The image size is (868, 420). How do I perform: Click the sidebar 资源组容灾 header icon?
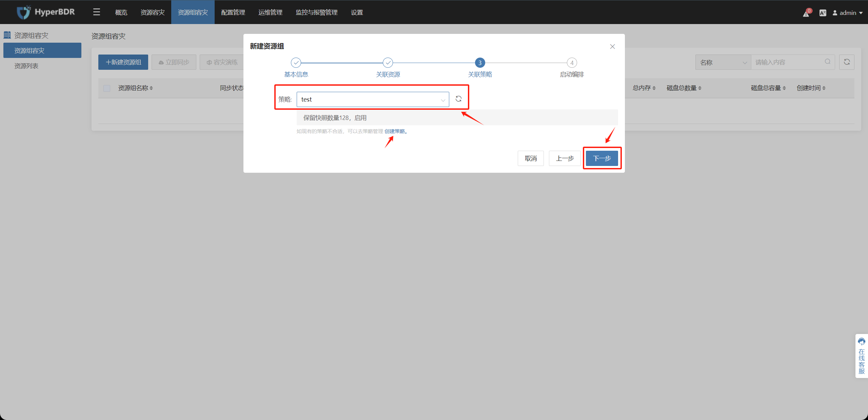(7, 35)
